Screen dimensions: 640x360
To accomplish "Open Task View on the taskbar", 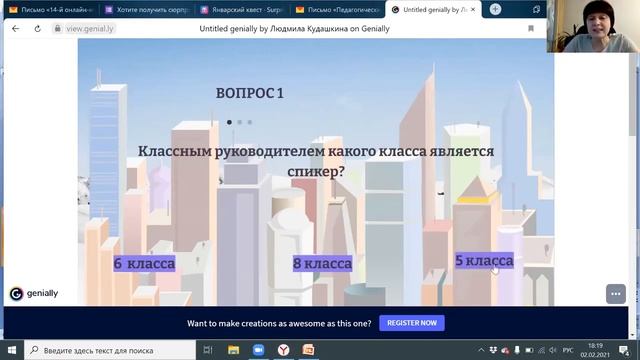I will pyautogui.click(x=208, y=350).
